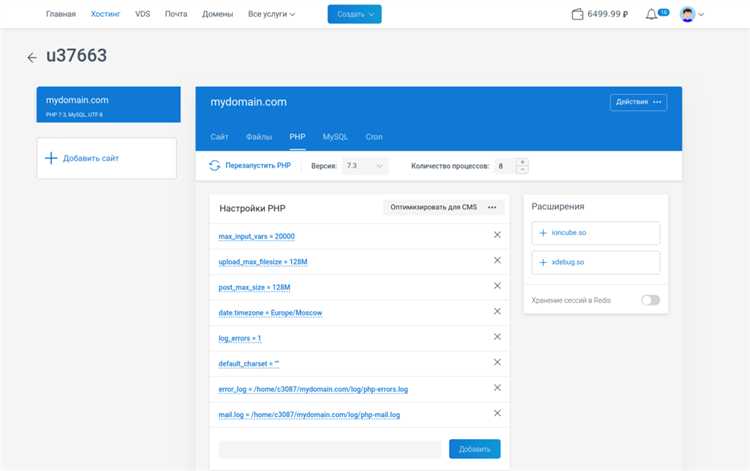750x471 pixels.
Task: Click the plus icon next to xdebug.so
Action: pyautogui.click(x=543, y=263)
